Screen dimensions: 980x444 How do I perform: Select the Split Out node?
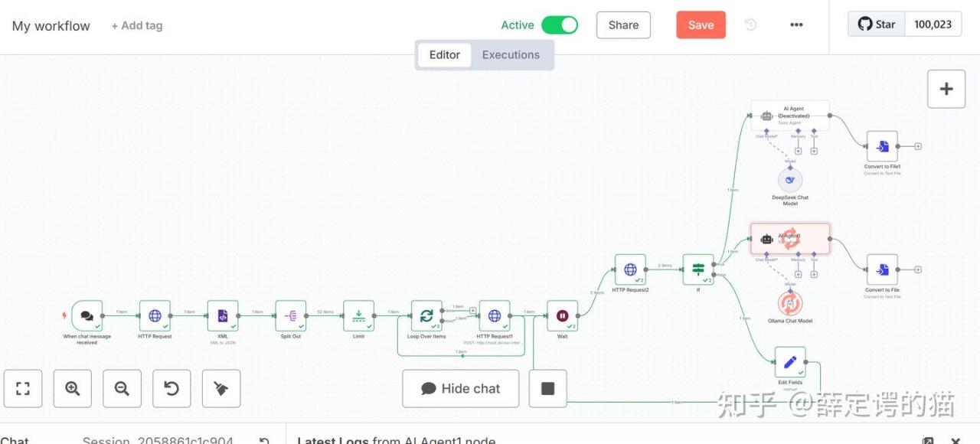pos(291,315)
